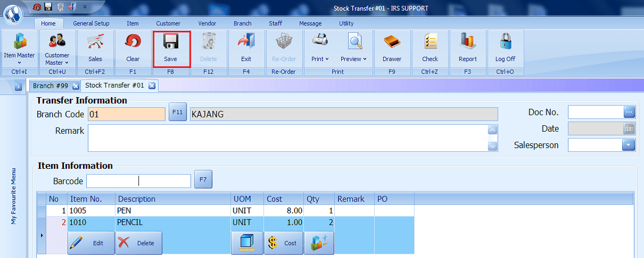Click the 8.00 cost cell
The image size is (644, 258).
pyautogui.click(x=284, y=211)
